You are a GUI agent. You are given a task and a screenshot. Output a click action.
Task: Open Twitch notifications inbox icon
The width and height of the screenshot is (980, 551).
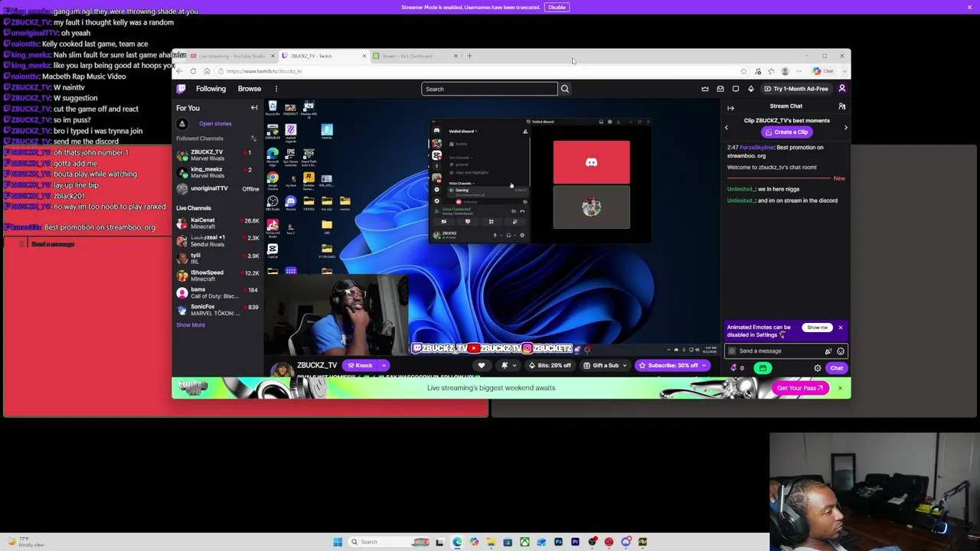720,89
